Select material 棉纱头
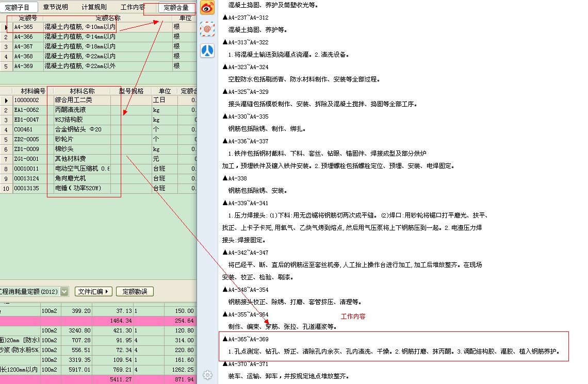The image size is (588, 384). click(x=64, y=149)
